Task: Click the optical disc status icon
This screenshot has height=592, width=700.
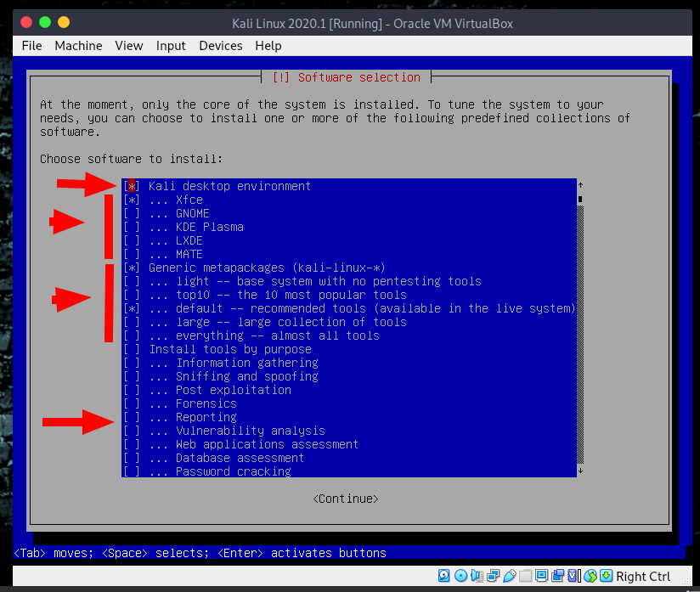Action: coord(460,576)
